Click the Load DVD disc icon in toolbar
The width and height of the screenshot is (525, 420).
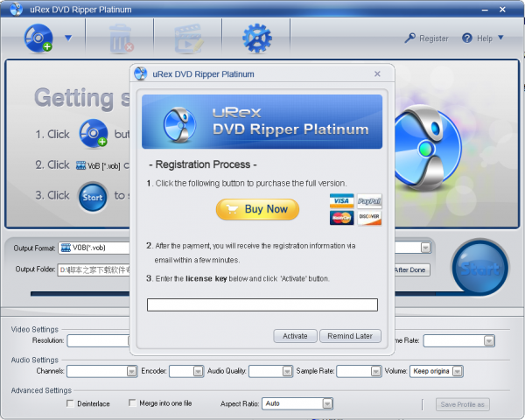click(x=38, y=38)
